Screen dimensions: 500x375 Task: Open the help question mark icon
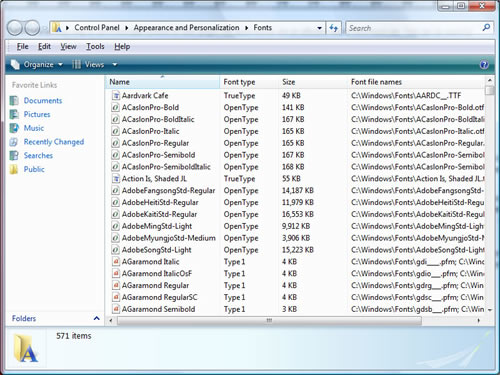(484, 64)
